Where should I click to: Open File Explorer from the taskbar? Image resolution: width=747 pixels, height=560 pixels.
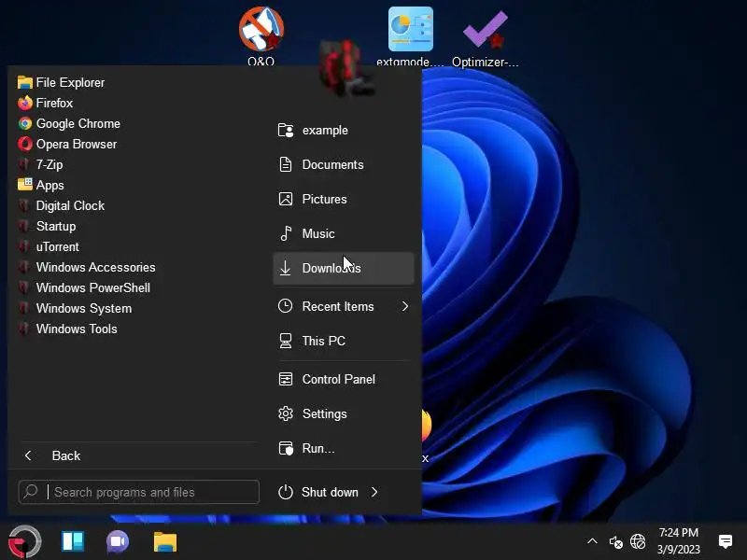pyautogui.click(x=165, y=542)
